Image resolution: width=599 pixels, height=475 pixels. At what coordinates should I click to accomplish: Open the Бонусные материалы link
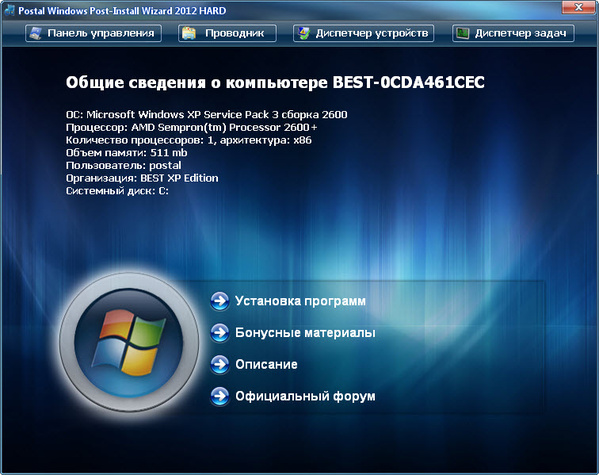[x=305, y=333]
